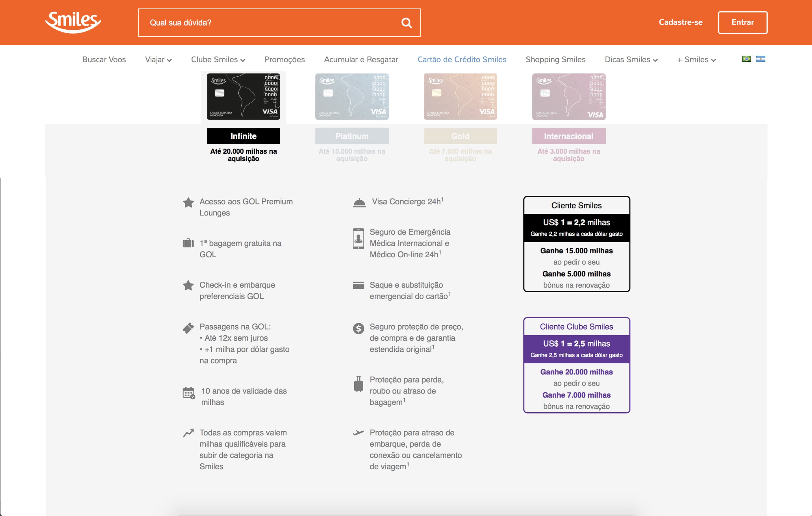Image resolution: width=812 pixels, height=516 pixels.
Task: Expand the Clube Smiles dropdown menu
Action: pos(218,60)
